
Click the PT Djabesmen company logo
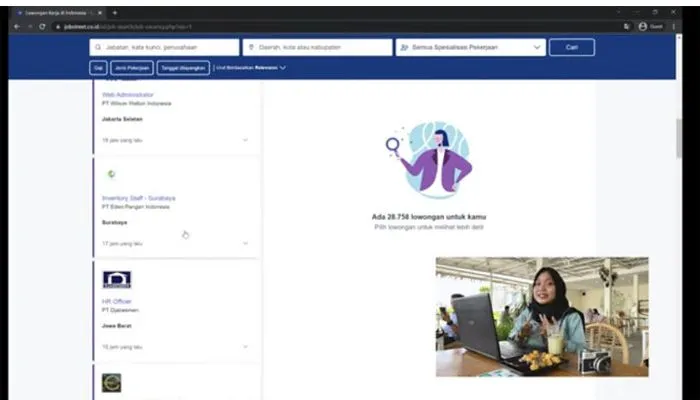click(117, 279)
